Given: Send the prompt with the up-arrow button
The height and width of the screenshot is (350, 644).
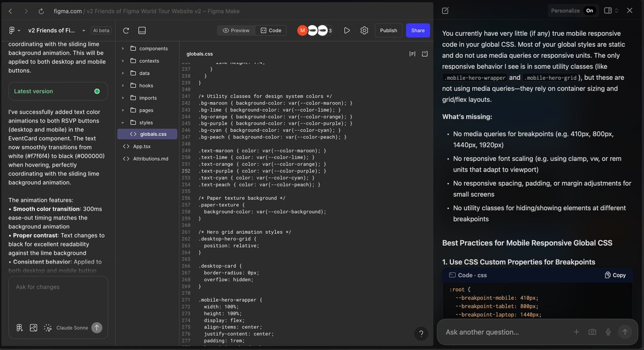Looking at the screenshot, I should (97, 327).
